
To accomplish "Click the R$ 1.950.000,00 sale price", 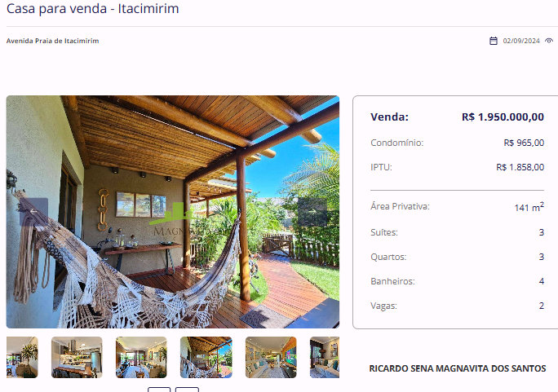I will [x=503, y=117].
